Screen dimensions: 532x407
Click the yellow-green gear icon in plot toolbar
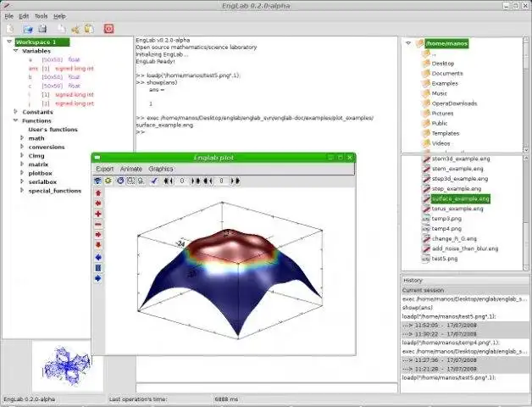click(x=108, y=181)
